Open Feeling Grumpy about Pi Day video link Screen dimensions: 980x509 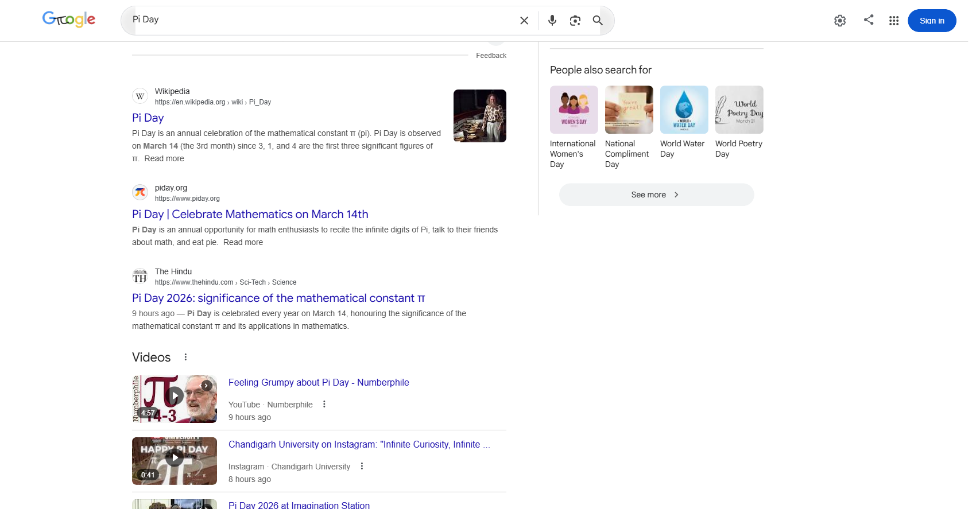pyautogui.click(x=319, y=382)
